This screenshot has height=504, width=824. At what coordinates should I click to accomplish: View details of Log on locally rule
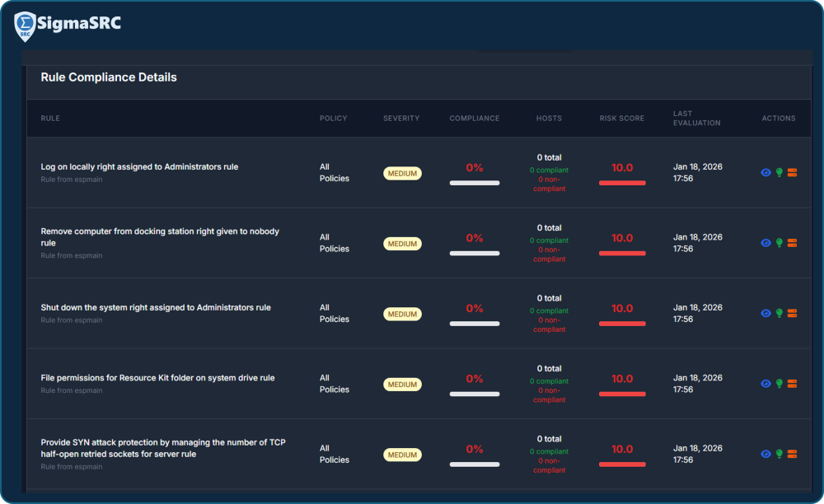pos(765,173)
